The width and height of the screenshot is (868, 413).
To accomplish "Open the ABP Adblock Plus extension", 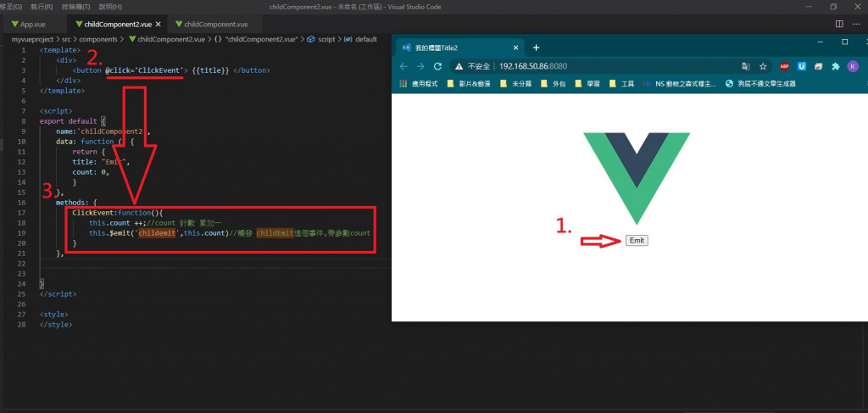I will pos(784,66).
